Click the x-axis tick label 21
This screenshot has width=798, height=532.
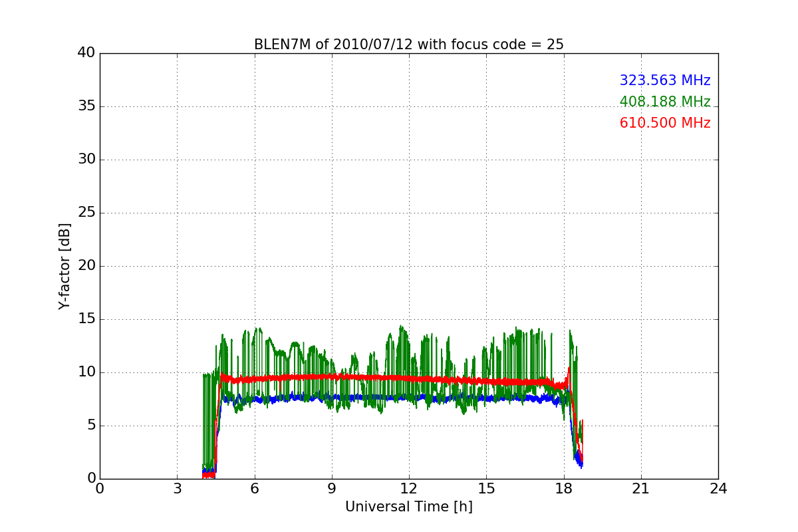[x=640, y=489]
